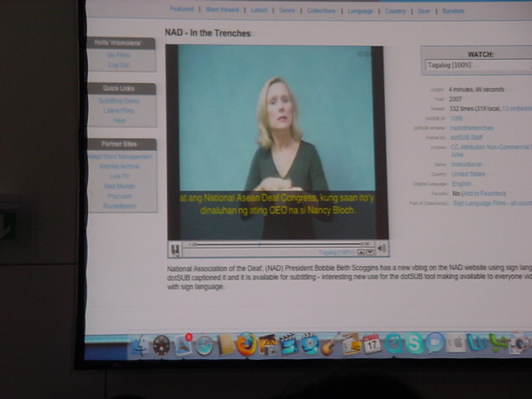The width and height of the screenshot is (532, 399).
Task: Open the Collections tab
Action: 322,11
